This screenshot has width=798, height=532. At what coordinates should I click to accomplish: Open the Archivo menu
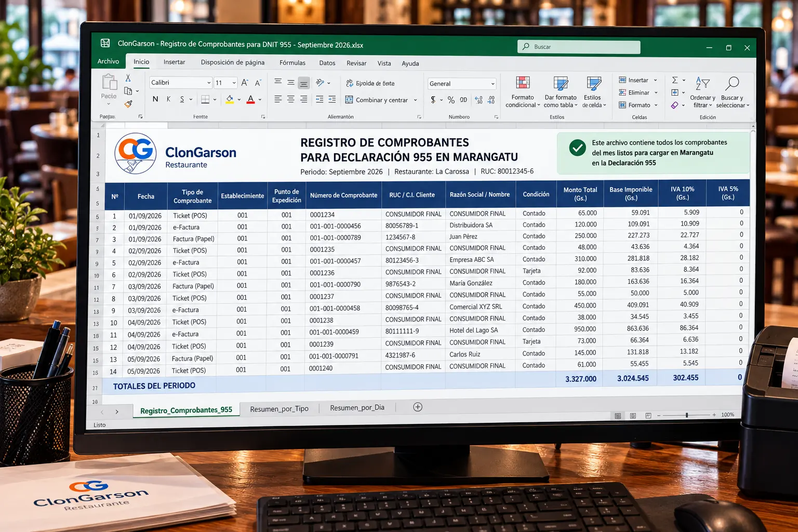click(108, 61)
